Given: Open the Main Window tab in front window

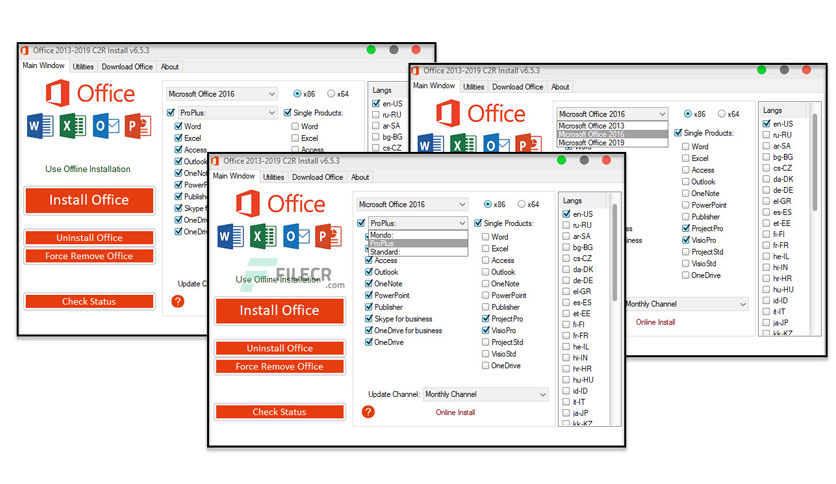Looking at the screenshot, I should point(234,176).
